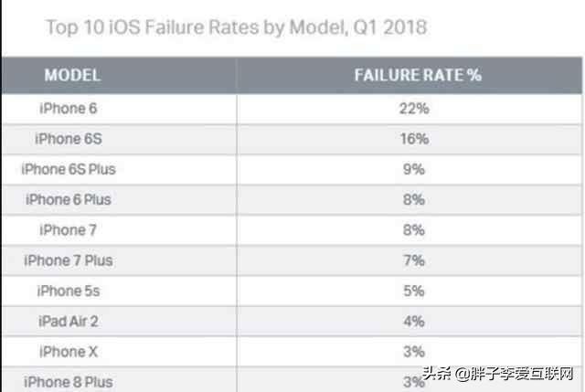
Task: Select the iPhone 6S row label
Action: (68, 139)
